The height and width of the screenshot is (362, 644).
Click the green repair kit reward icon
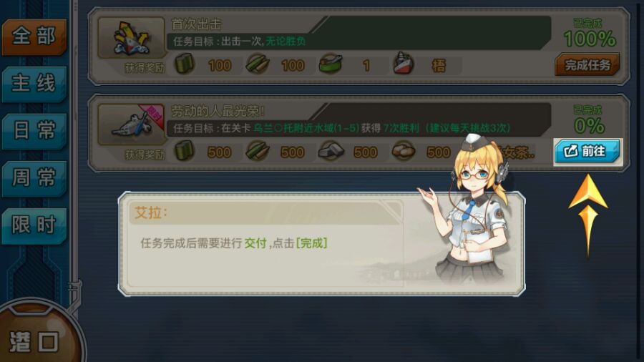(x=331, y=64)
